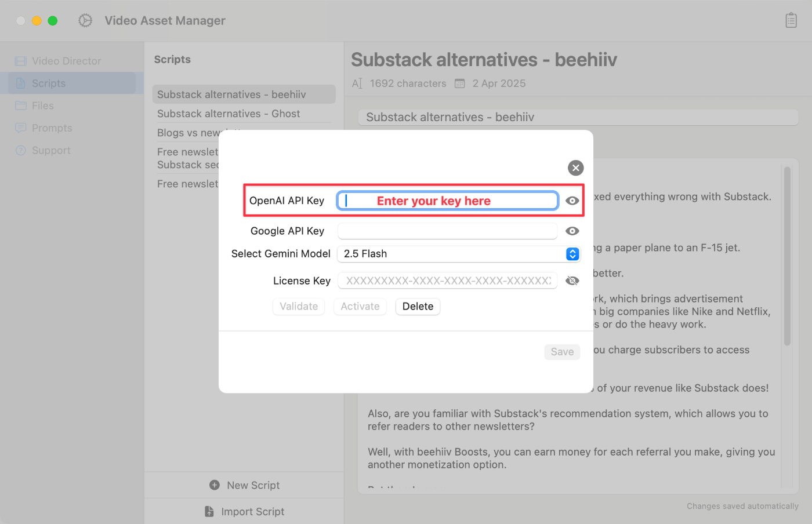Open the Prompts section
This screenshot has width=812, height=524.
tap(51, 128)
